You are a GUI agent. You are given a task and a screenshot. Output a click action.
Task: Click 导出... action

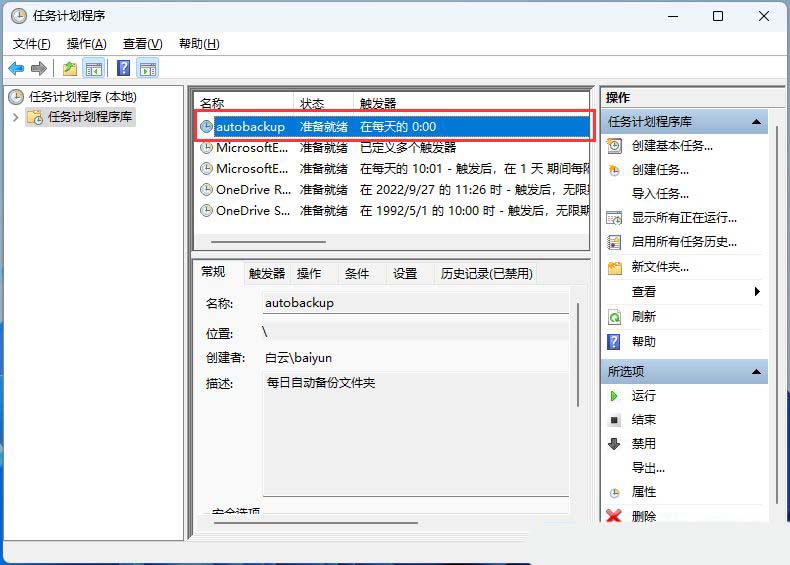tap(648, 468)
